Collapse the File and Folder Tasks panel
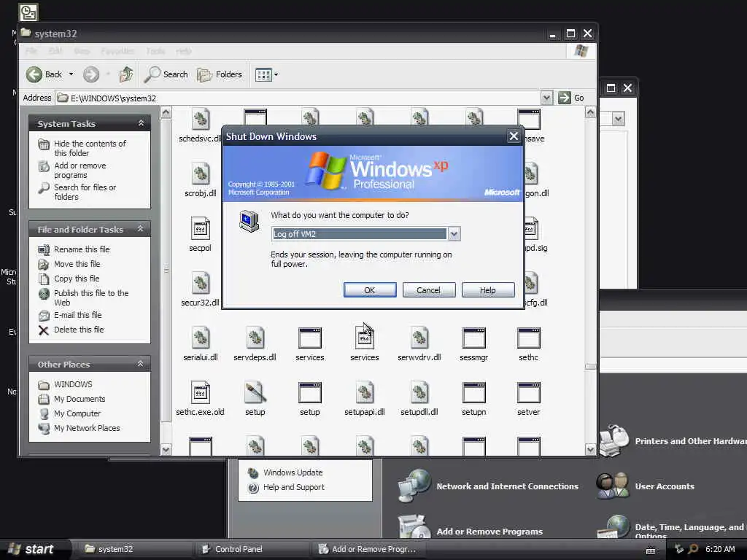 [x=141, y=229]
